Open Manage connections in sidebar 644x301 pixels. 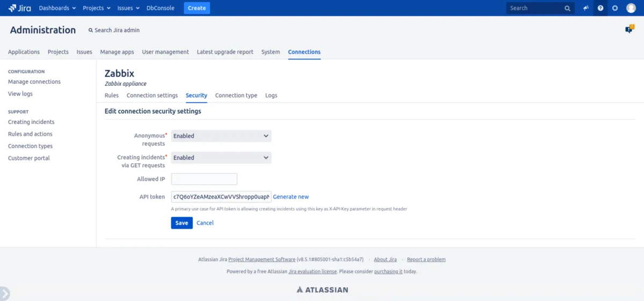tap(34, 82)
